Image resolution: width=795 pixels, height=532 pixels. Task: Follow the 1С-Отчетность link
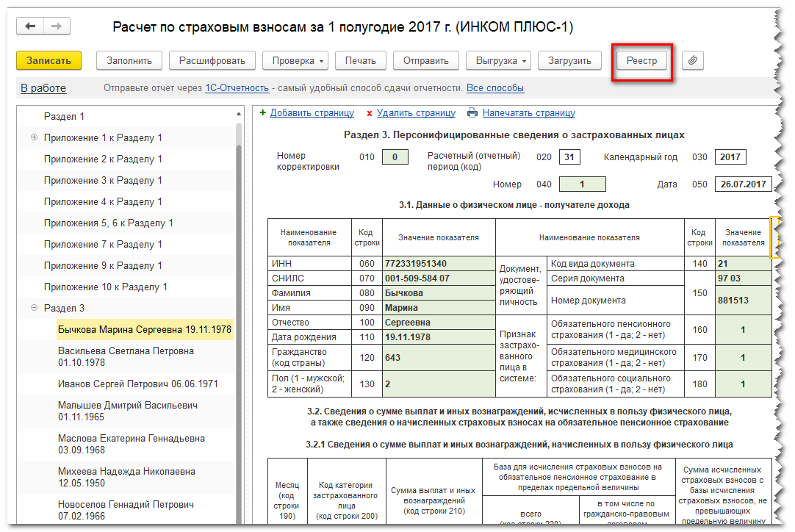pyautogui.click(x=237, y=87)
